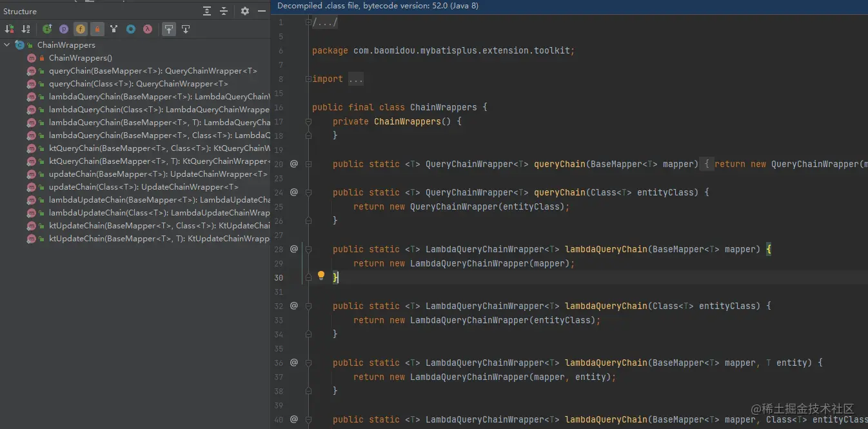The width and height of the screenshot is (868, 429).
Task: Click the folded '/.../' placeholder text
Action: [x=325, y=23]
